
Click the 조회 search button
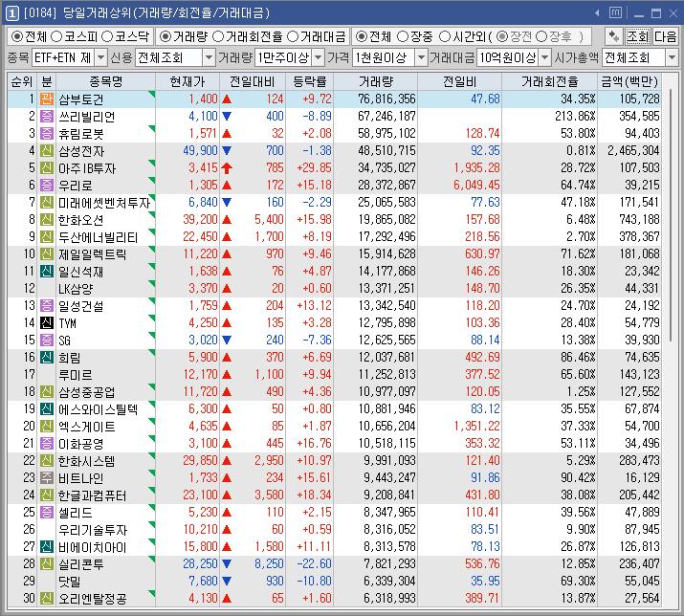[x=638, y=36]
